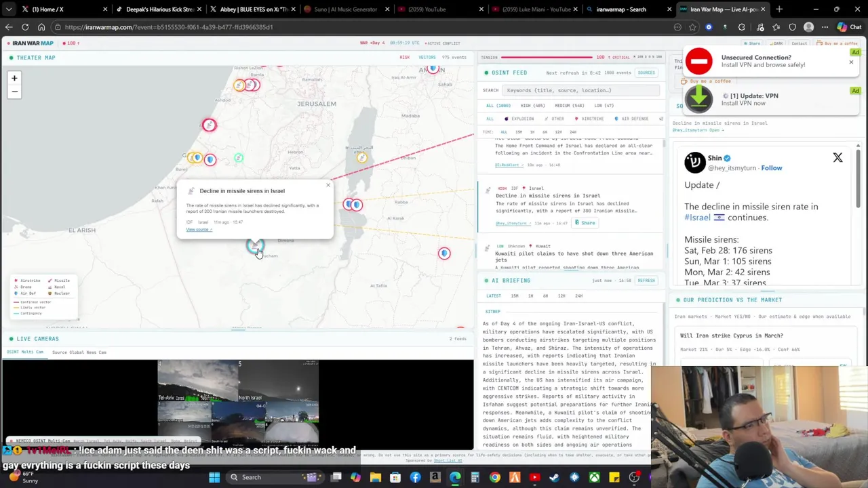Click the browser address bar URL
This screenshot has width=868, height=488.
[169, 27]
